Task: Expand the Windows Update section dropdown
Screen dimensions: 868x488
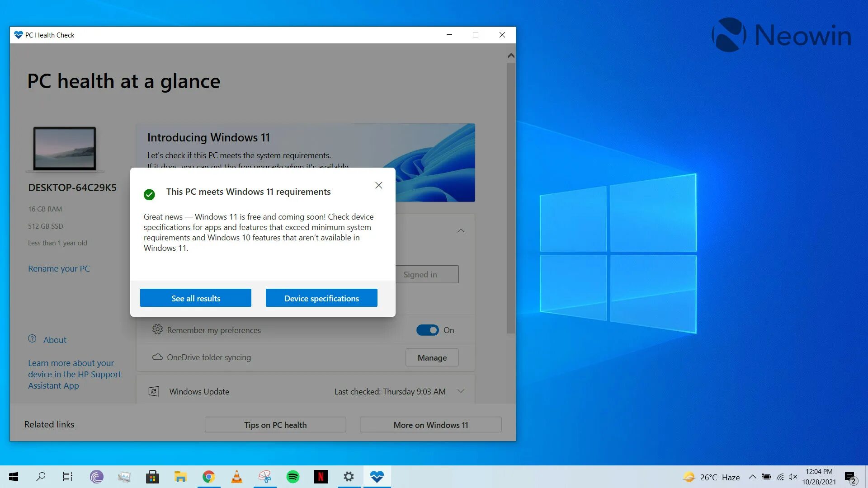Action: 462,391
